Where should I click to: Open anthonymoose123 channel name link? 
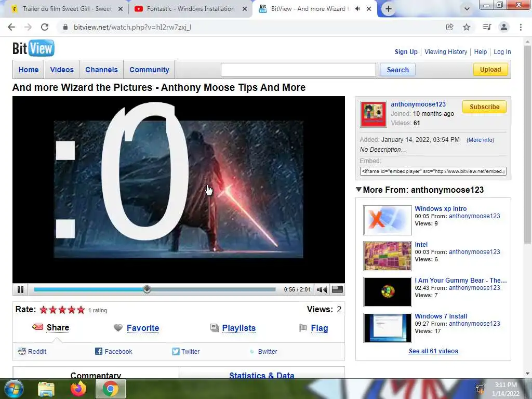tap(418, 104)
